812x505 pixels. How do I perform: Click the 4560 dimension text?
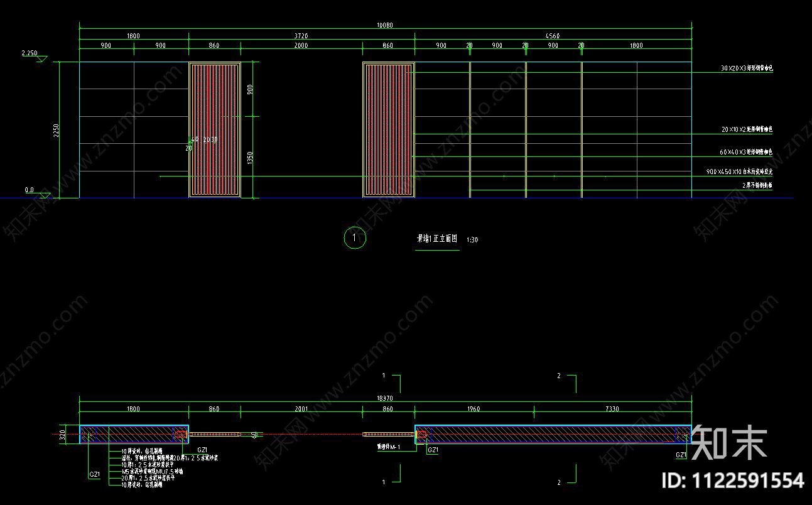pos(553,36)
